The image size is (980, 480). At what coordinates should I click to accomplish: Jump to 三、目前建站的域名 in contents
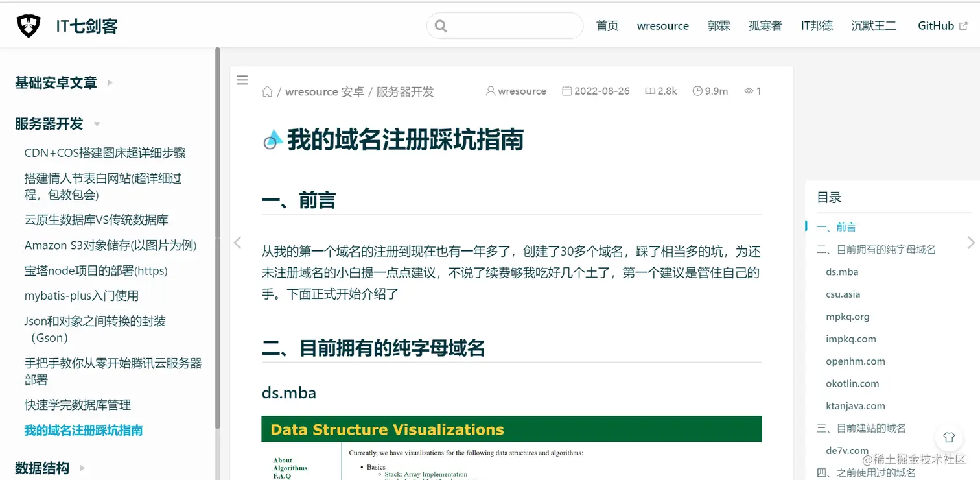click(x=861, y=428)
